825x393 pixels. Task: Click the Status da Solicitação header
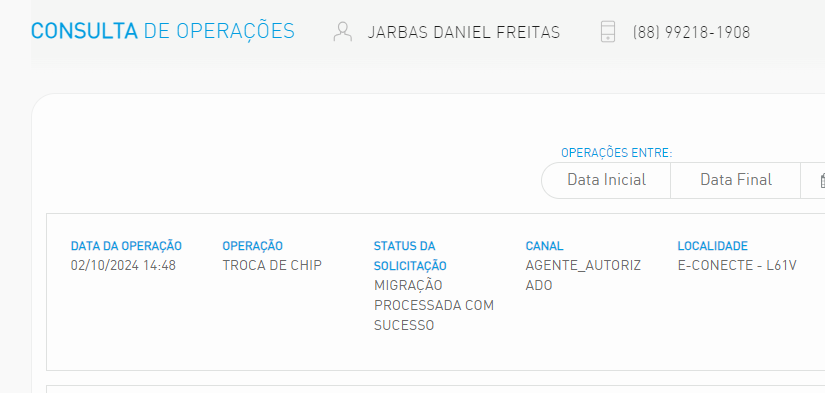[410, 256]
